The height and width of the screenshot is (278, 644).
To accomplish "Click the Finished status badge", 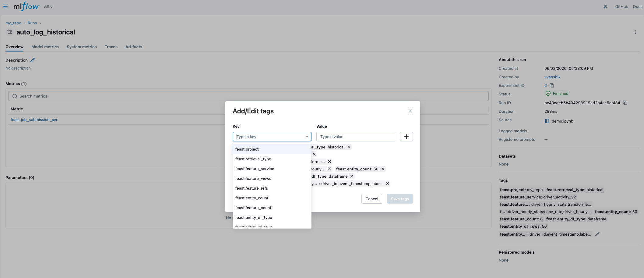I will [557, 94].
